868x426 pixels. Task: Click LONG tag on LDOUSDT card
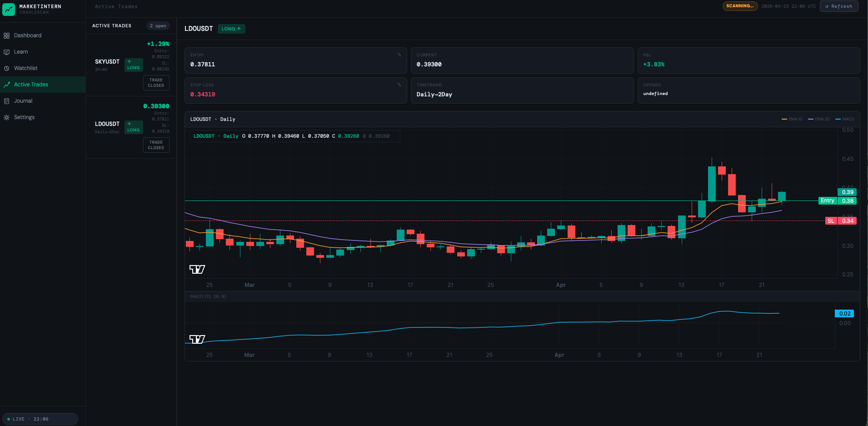(134, 127)
